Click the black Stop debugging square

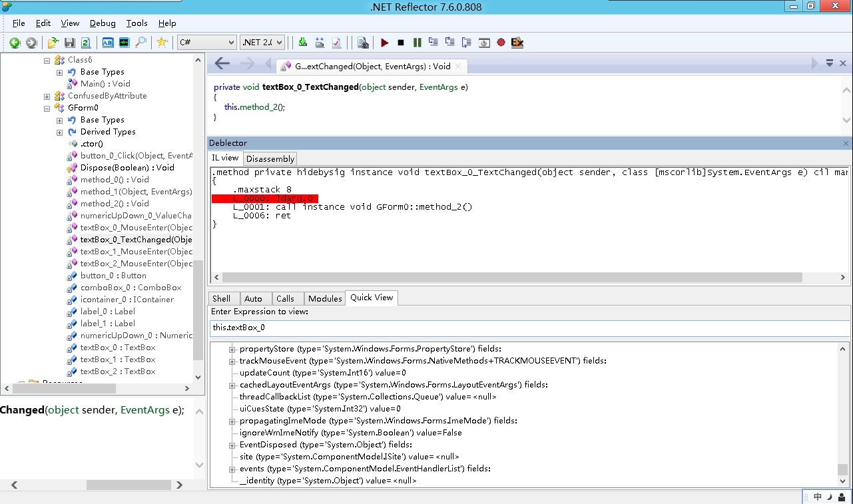(401, 43)
